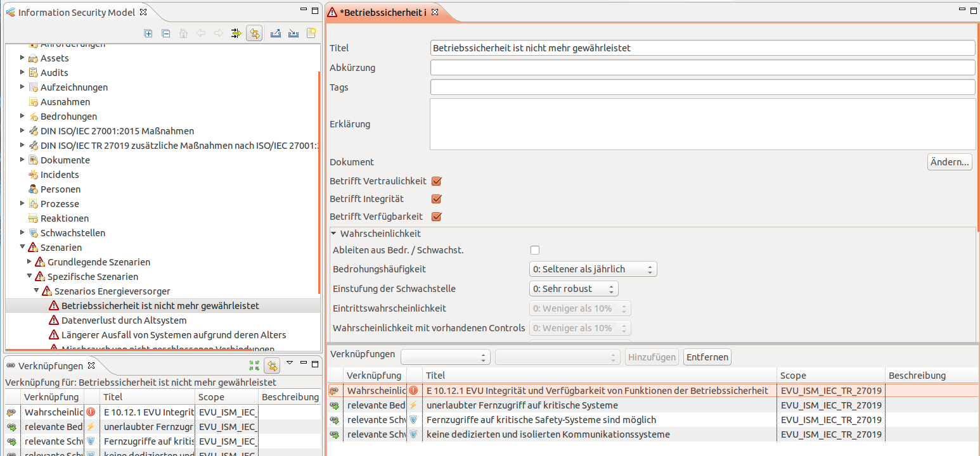Click the Assets folder icon in tree
The width and height of the screenshot is (980, 456).
34,58
